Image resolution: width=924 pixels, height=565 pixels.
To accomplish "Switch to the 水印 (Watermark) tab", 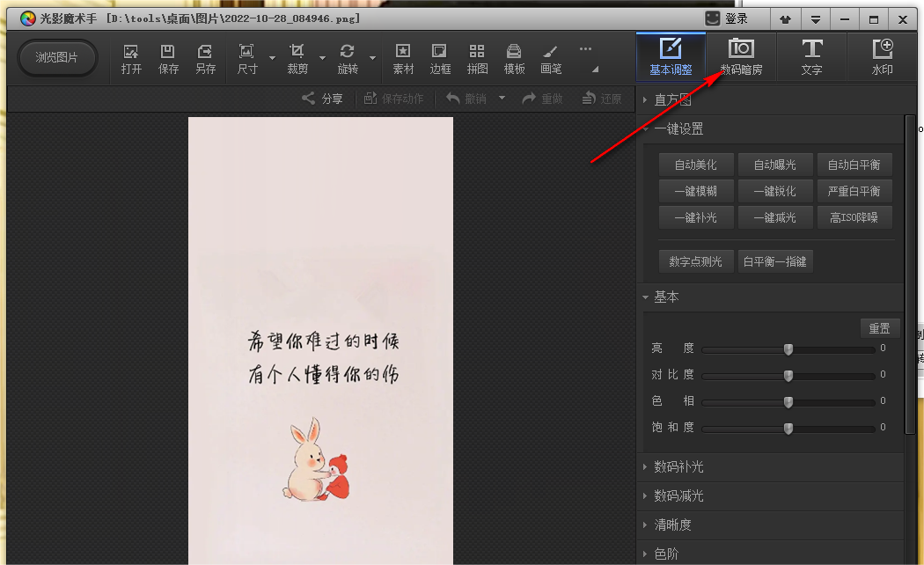I will click(x=882, y=57).
